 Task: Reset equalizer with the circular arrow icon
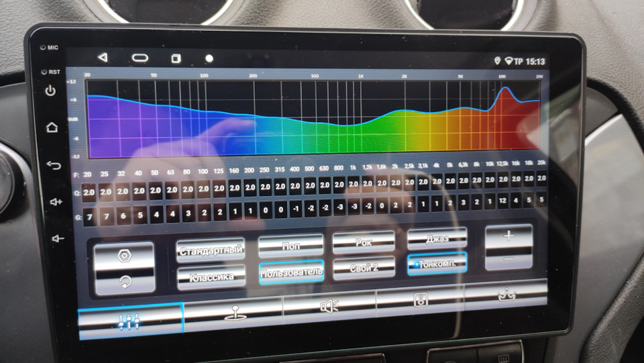125,281
